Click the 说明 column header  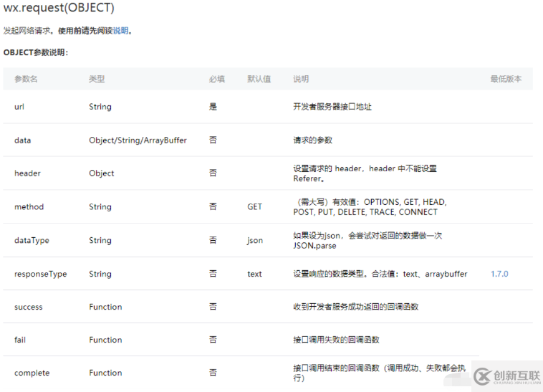pos(301,79)
